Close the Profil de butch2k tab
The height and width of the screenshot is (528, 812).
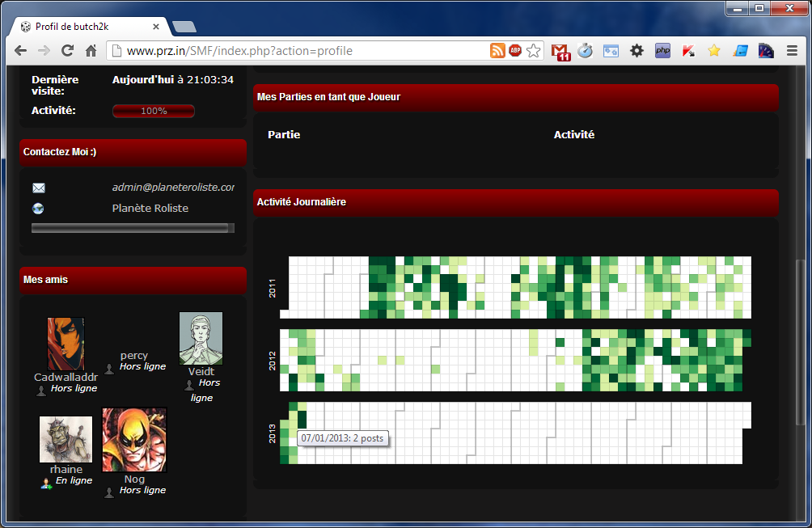tap(156, 27)
